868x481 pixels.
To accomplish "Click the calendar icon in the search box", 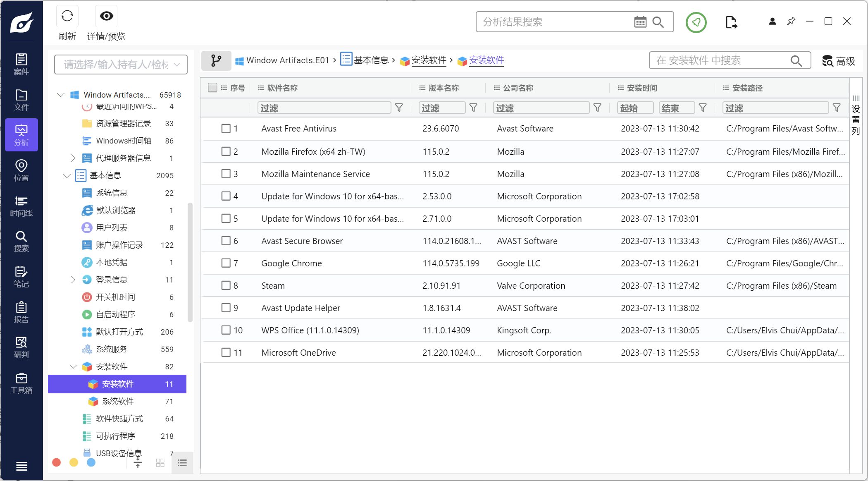I will pos(640,22).
